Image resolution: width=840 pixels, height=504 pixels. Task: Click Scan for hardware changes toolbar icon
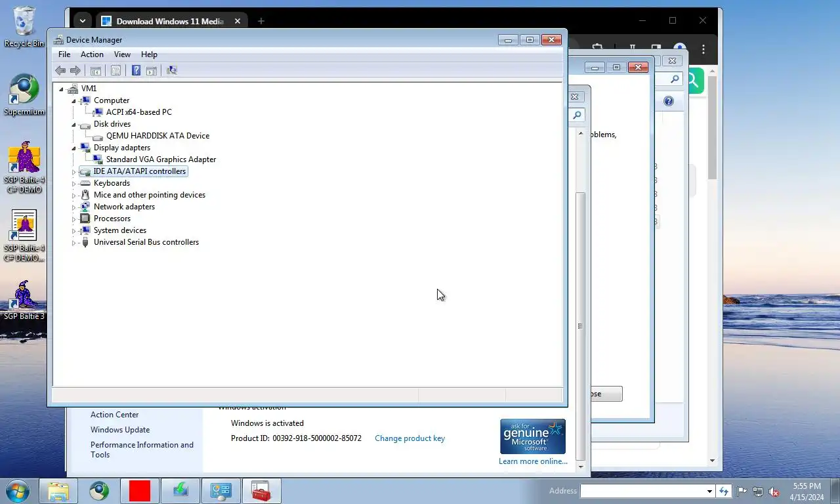point(172,70)
